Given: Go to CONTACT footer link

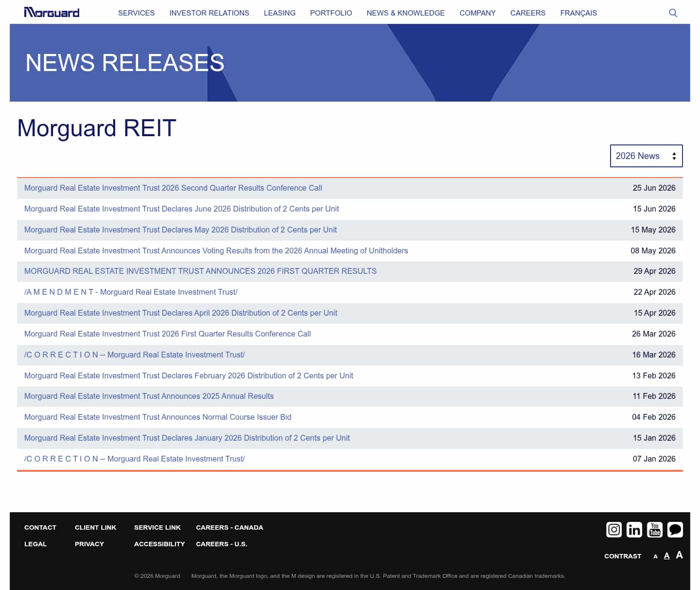Looking at the screenshot, I should [x=40, y=527].
